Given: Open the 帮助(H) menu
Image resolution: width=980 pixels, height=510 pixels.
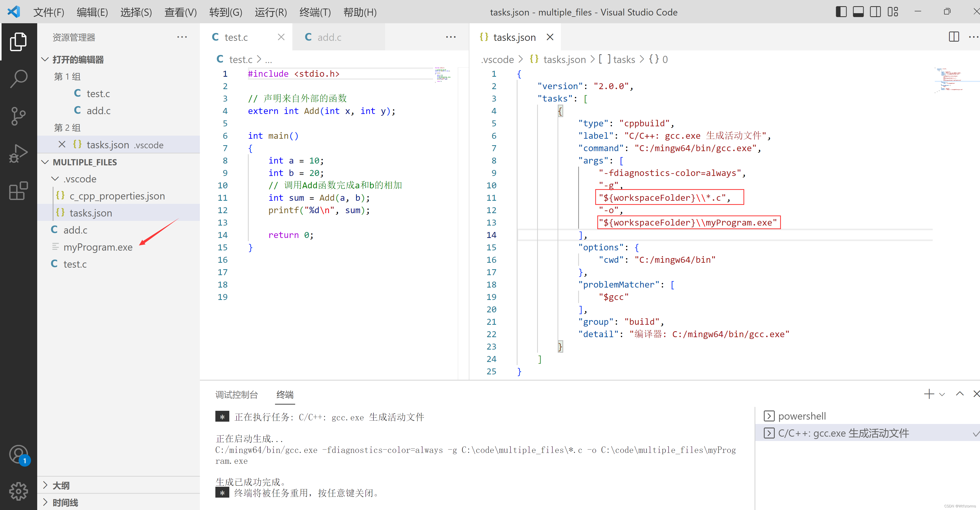Looking at the screenshot, I should click(360, 12).
